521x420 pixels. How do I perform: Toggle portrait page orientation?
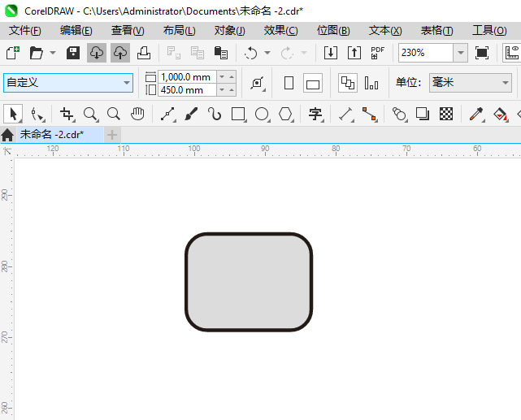click(289, 83)
